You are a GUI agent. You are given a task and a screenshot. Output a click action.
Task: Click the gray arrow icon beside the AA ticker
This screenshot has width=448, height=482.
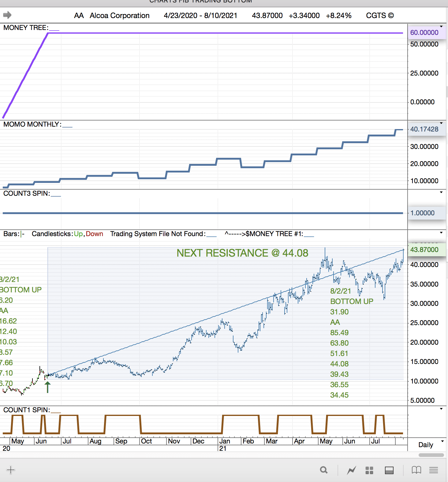tap(7, 15)
